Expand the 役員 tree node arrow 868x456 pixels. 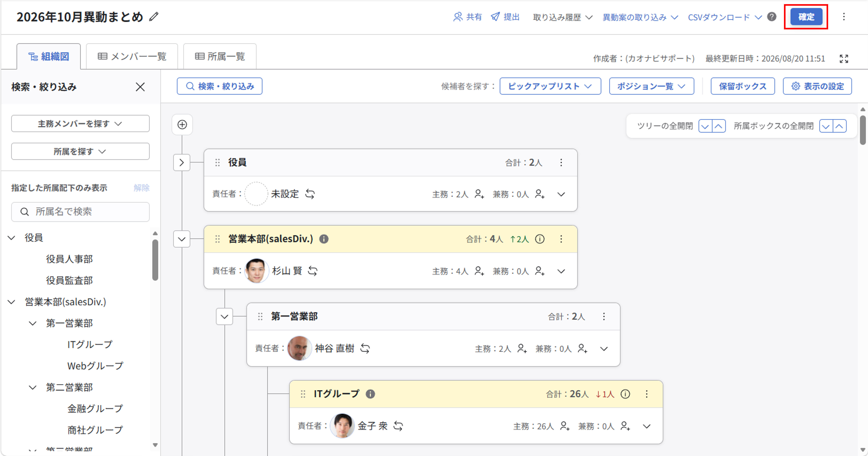pos(182,162)
